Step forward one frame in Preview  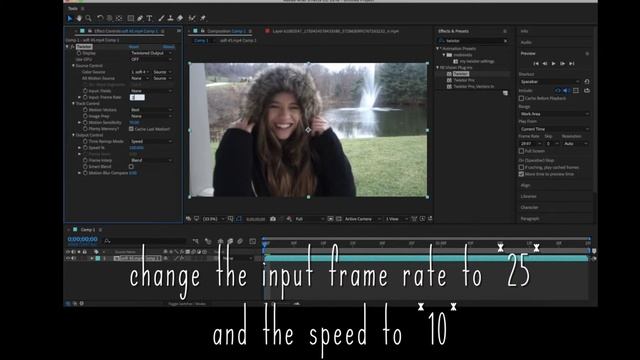(x=562, y=64)
